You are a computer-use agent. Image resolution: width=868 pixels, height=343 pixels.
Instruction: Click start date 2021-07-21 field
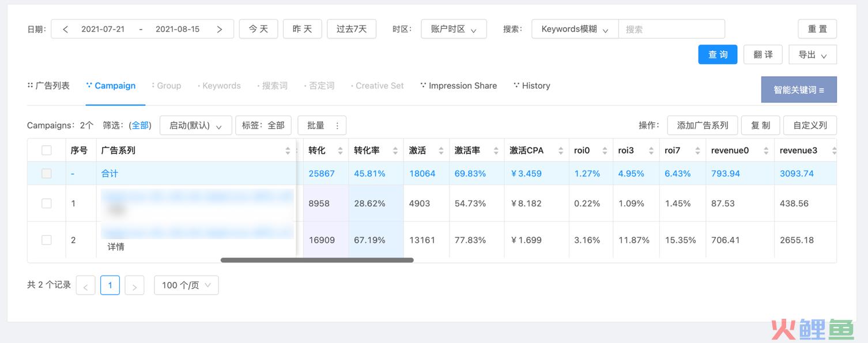(103, 29)
